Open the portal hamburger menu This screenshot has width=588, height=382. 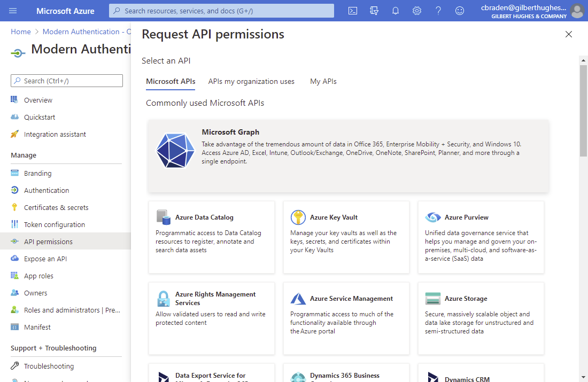coord(13,11)
